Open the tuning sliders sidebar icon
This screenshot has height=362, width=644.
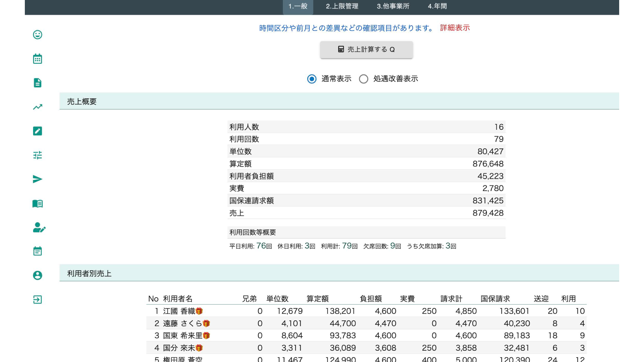[x=37, y=155]
